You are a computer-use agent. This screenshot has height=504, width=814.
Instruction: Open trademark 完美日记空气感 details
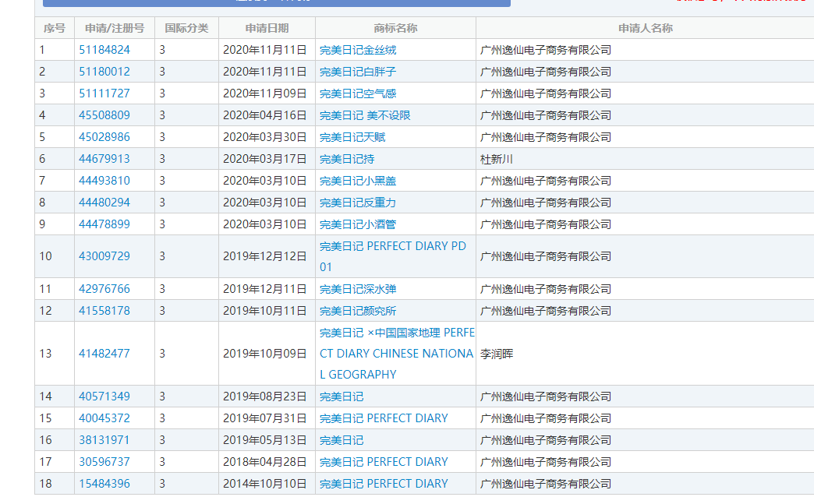[x=358, y=93]
